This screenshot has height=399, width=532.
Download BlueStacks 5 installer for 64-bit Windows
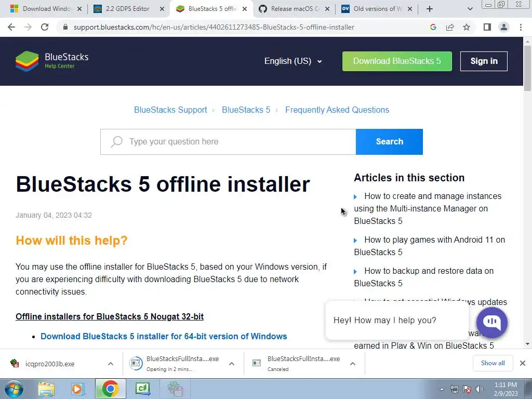click(164, 336)
